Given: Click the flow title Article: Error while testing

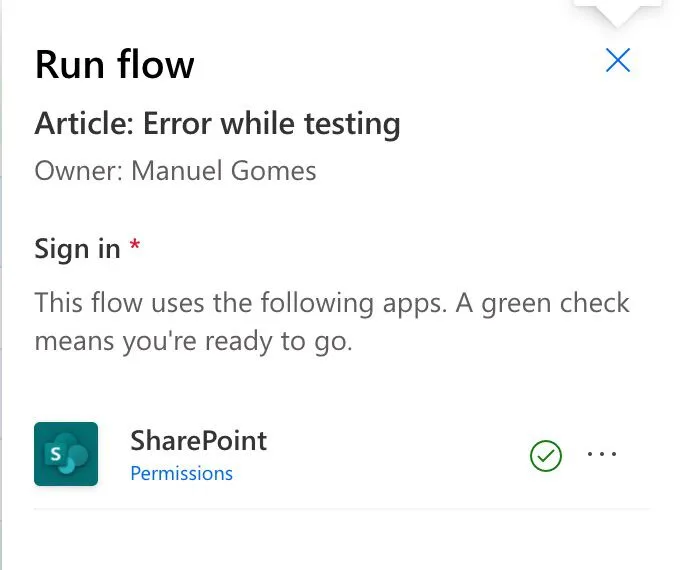Looking at the screenshot, I should [x=217, y=124].
